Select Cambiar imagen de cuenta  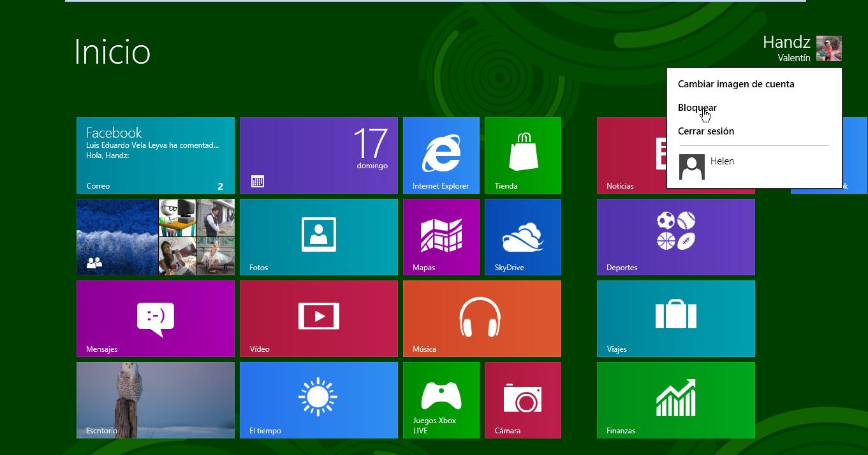[735, 84]
